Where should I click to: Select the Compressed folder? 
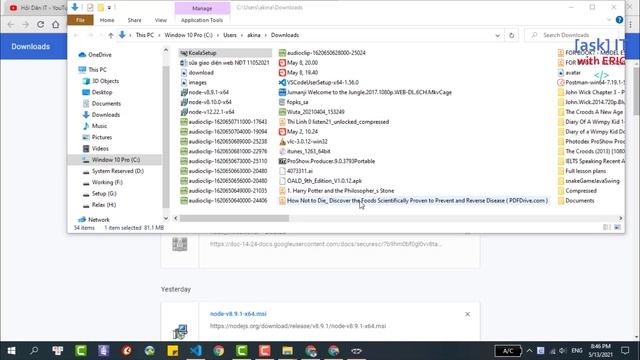point(580,191)
